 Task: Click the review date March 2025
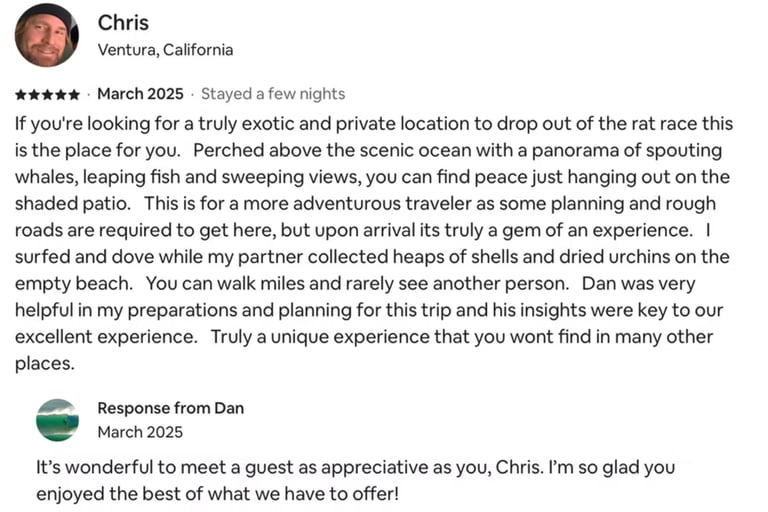click(x=140, y=94)
